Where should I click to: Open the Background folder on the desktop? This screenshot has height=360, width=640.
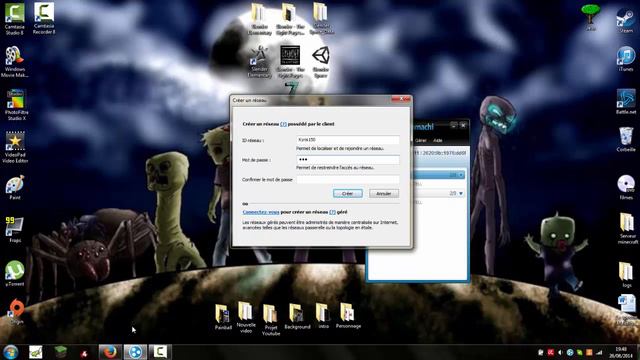click(297, 316)
